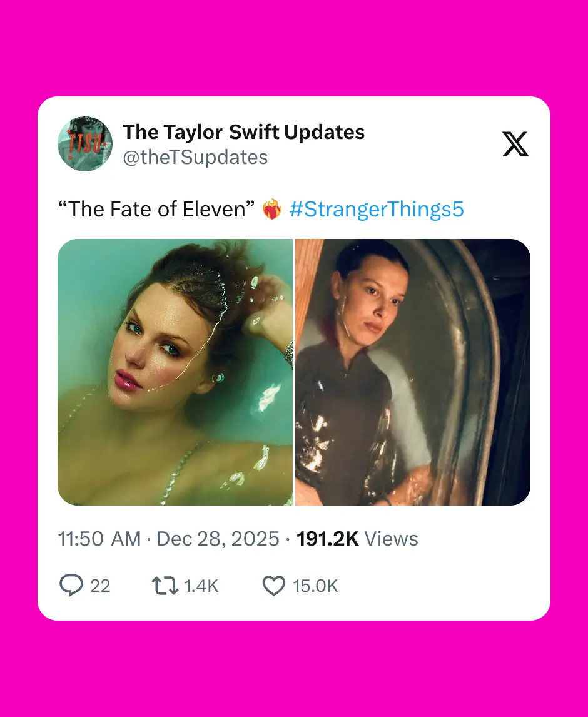This screenshot has height=717, width=588.
Task: Click the 191.2K Views count
Action: pyautogui.click(x=327, y=539)
